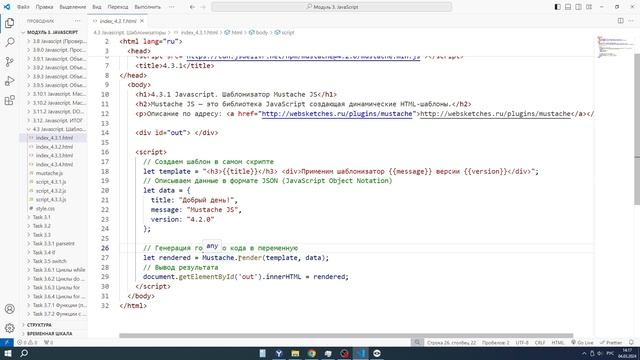Open the notifications bell in status bar

(631, 342)
